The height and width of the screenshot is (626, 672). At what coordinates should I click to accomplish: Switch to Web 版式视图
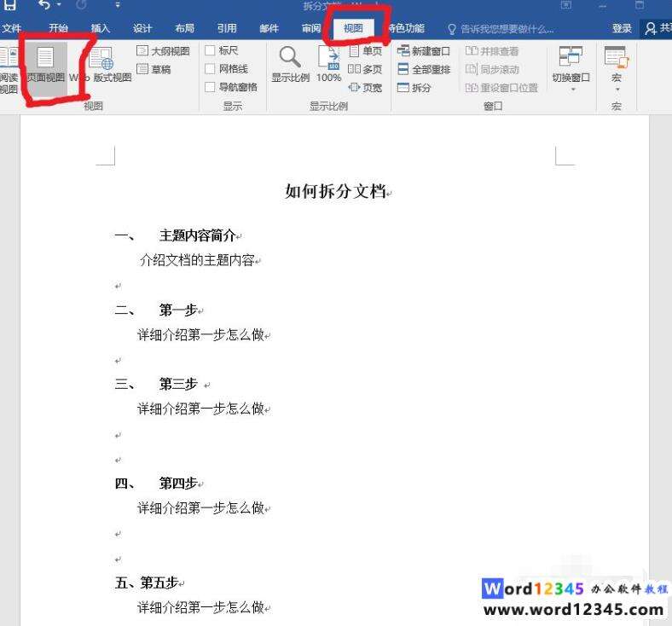pos(101,66)
